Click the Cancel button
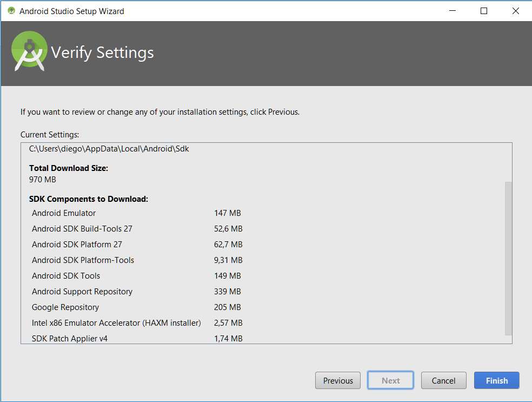Screen dimensions: 532x402 [443, 380]
